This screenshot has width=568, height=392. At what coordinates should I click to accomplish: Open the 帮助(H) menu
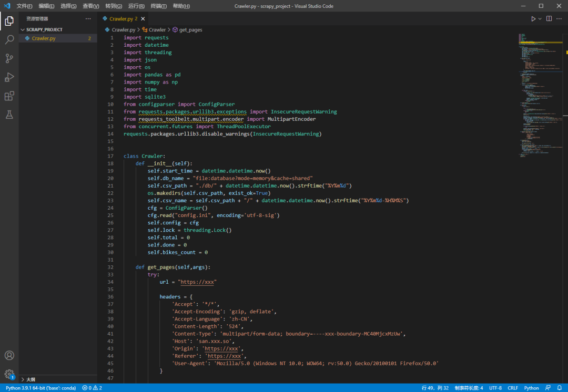tap(181, 6)
